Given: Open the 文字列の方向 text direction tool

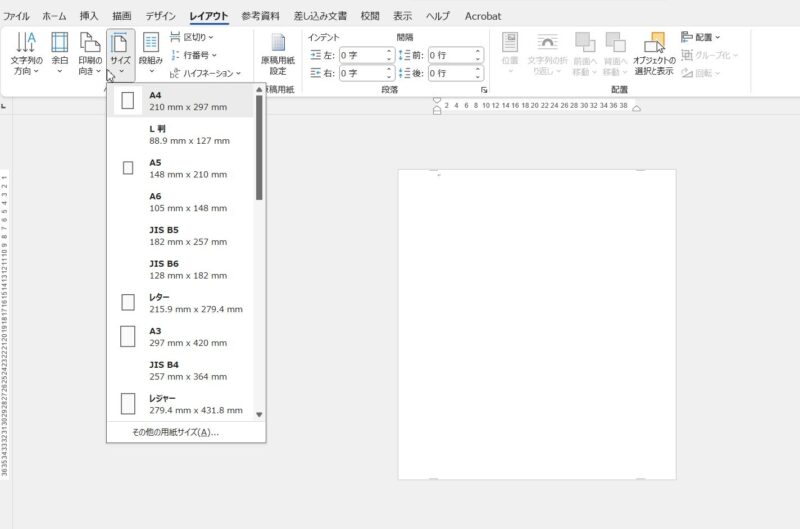Looking at the screenshot, I should [x=26, y=53].
